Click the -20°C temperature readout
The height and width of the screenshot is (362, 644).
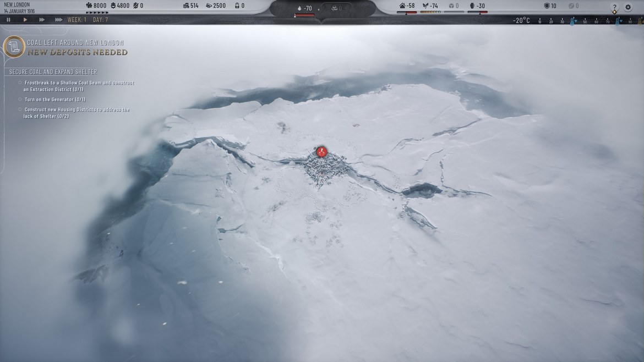click(x=521, y=20)
